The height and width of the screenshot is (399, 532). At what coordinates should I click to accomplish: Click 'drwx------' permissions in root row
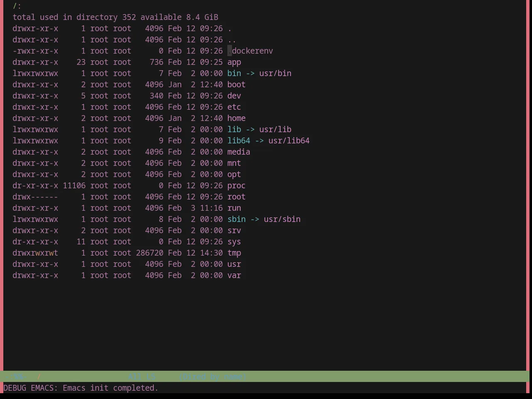pyautogui.click(x=35, y=197)
